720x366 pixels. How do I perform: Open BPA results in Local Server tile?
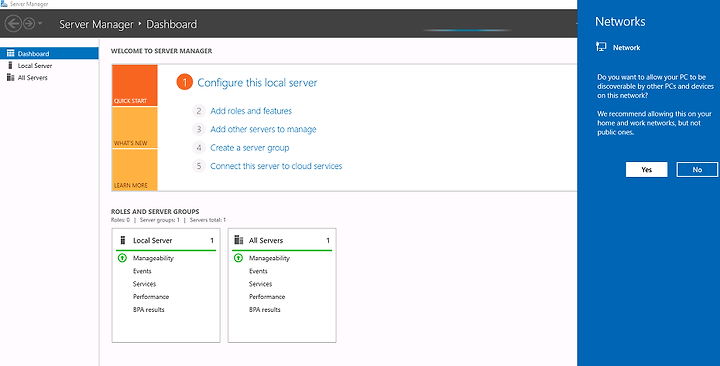tap(149, 310)
